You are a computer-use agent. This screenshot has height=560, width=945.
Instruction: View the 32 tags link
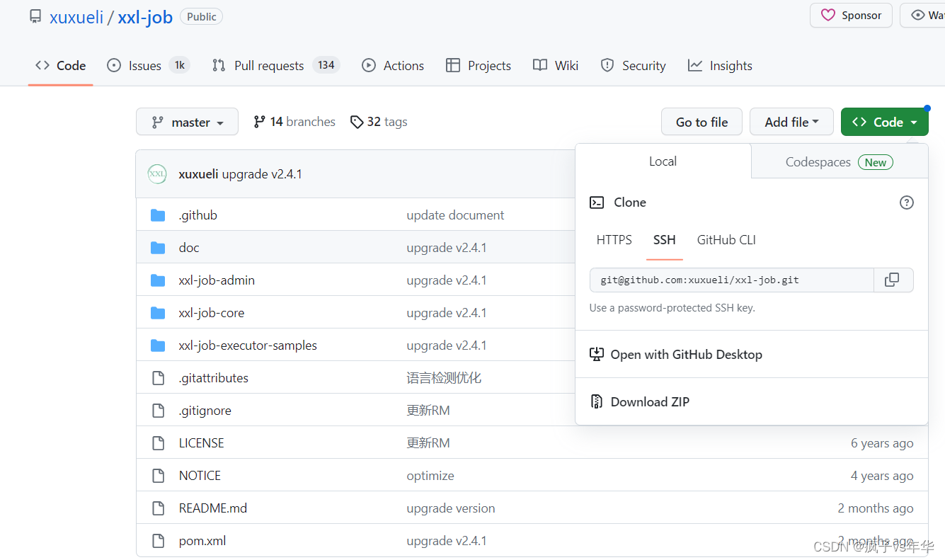379,122
